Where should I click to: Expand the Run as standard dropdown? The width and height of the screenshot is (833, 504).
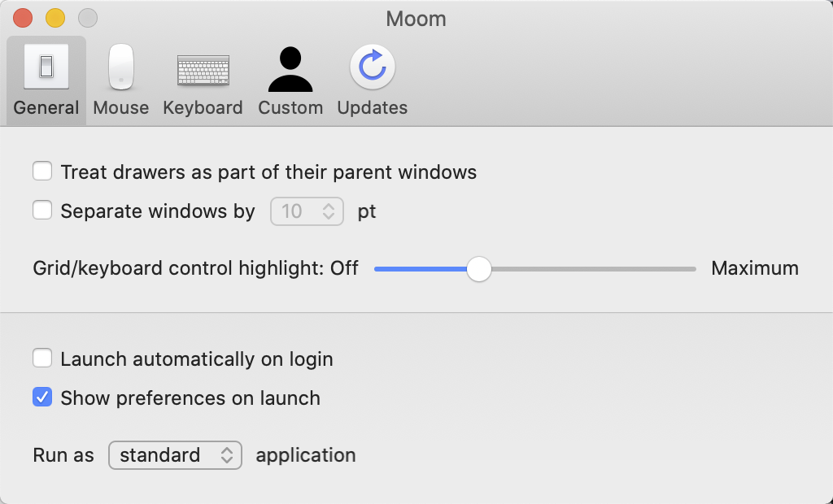point(175,455)
